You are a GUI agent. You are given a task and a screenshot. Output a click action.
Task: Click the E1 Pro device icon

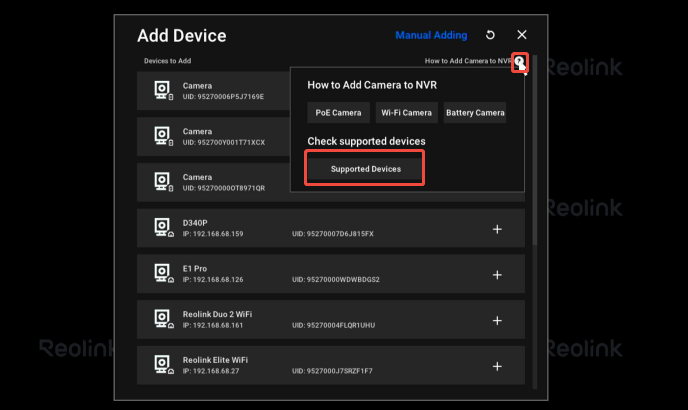pos(164,273)
